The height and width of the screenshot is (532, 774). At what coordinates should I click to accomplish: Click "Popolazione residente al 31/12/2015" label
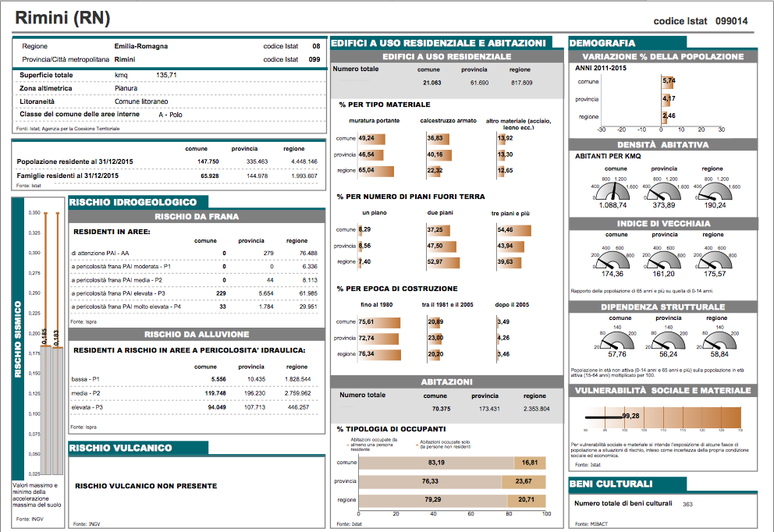point(75,162)
